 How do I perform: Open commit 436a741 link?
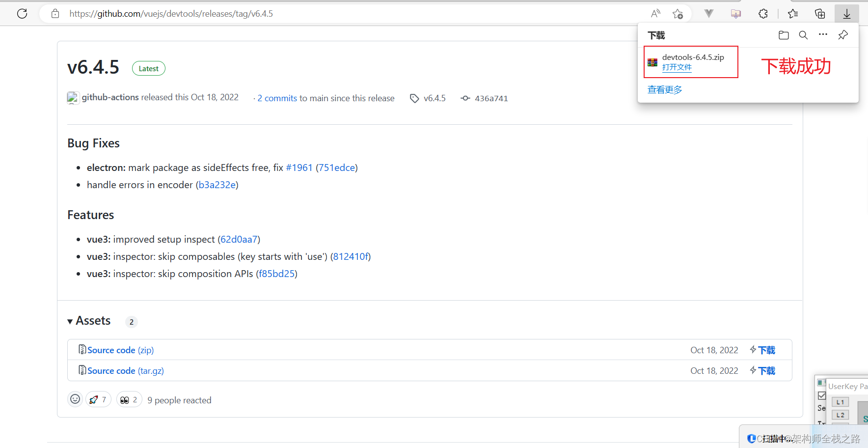491,98
